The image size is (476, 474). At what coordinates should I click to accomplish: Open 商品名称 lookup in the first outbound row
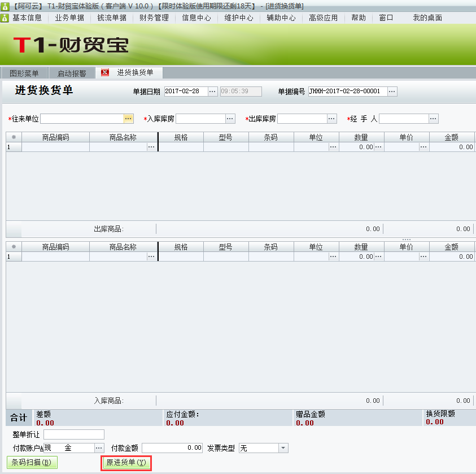(x=151, y=147)
